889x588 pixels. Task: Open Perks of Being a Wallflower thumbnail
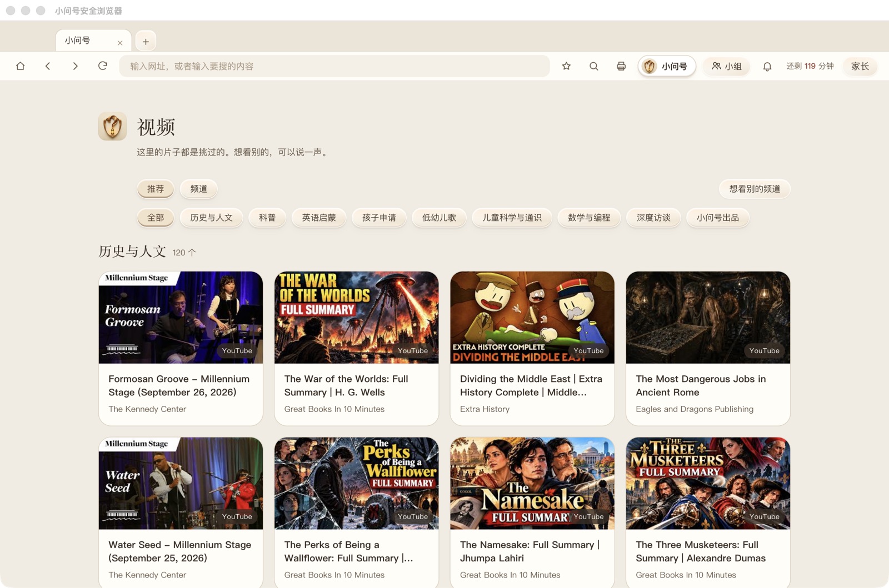(356, 484)
